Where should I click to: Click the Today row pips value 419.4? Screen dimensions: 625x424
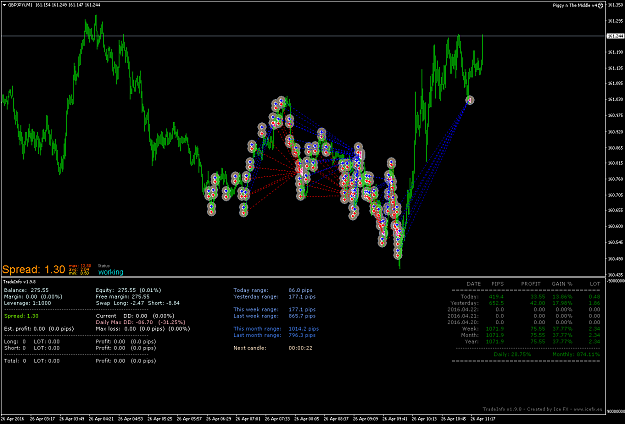(496, 297)
